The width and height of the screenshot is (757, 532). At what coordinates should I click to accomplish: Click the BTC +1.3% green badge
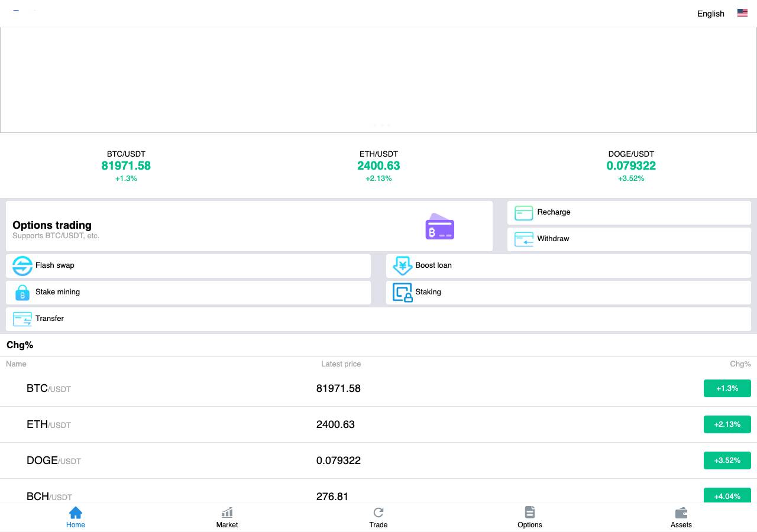click(x=727, y=388)
